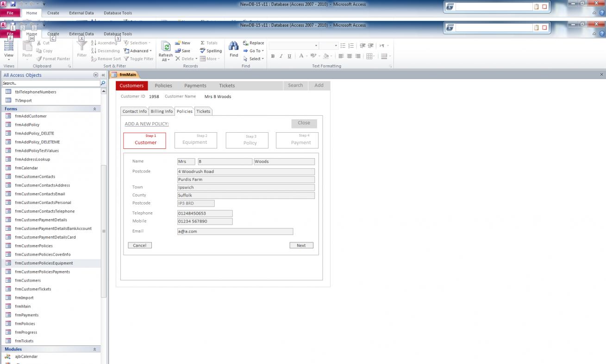Collapse the Forms group in navigation pane
The width and height of the screenshot is (606, 364).
(x=95, y=109)
